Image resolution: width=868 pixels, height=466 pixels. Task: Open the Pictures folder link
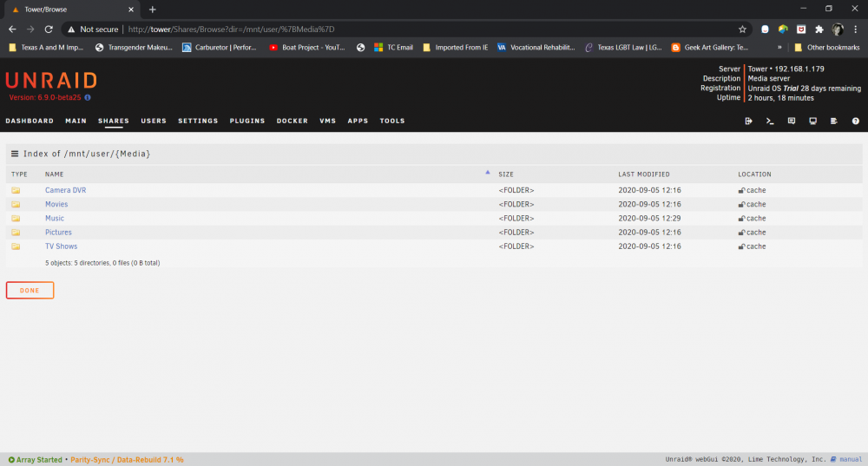(x=58, y=233)
